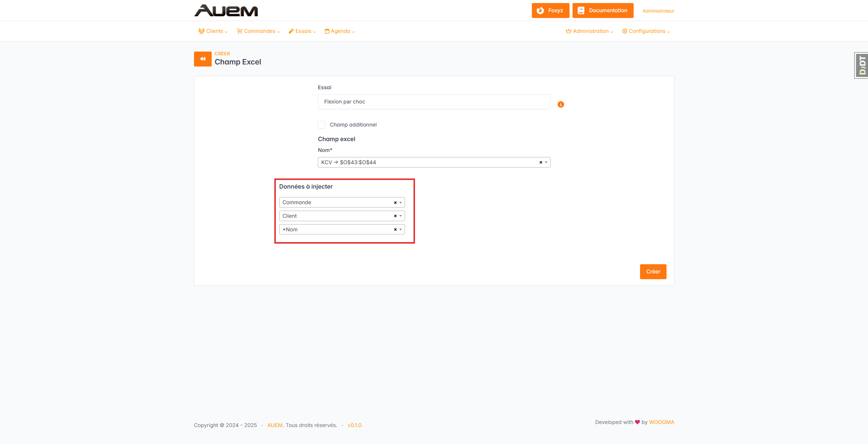
Task: Click the AUEM logo
Action: click(226, 11)
